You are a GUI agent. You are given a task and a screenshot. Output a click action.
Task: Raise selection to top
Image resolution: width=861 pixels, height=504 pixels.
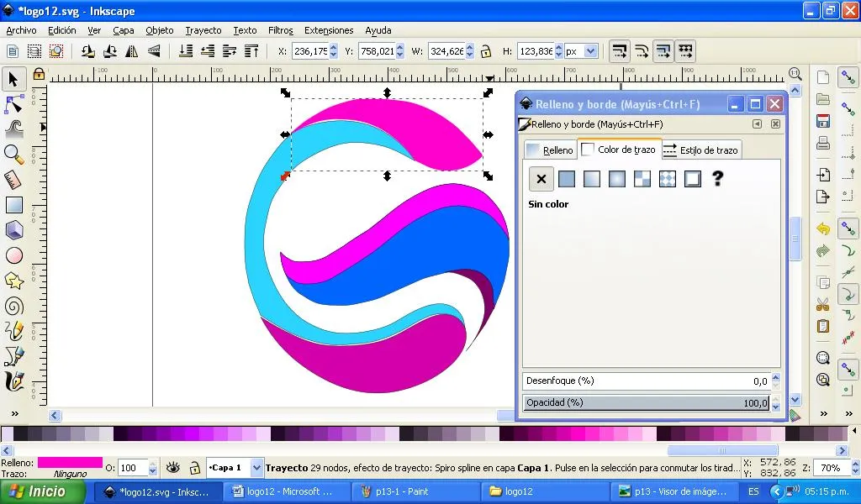(251, 51)
